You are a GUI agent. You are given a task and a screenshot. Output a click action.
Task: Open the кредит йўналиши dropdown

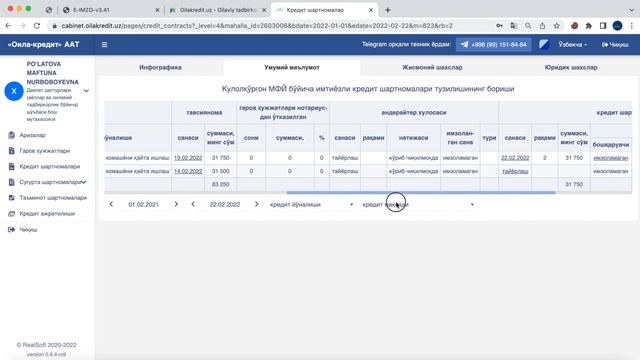311,204
